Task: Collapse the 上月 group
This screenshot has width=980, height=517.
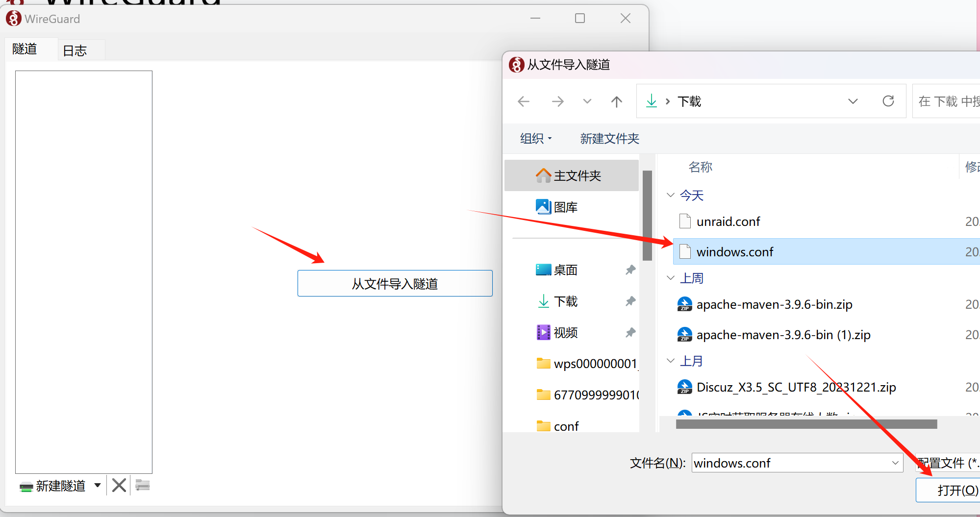Action: coord(671,361)
